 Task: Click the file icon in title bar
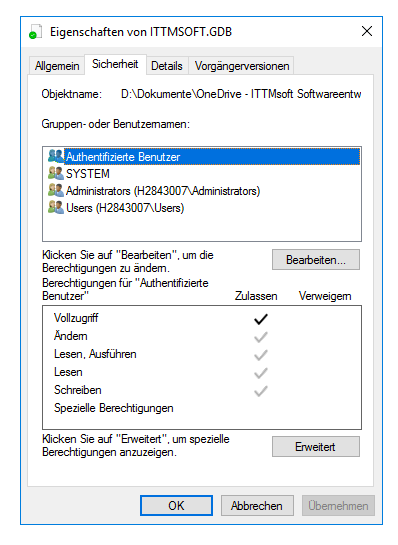point(35,32)
